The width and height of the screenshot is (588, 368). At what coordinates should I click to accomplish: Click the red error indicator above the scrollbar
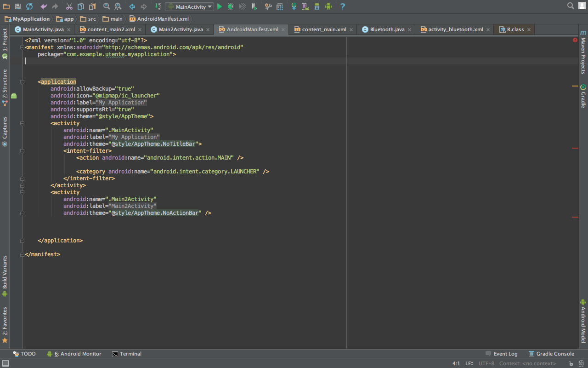pyautogui.click(x=575, y=40)
